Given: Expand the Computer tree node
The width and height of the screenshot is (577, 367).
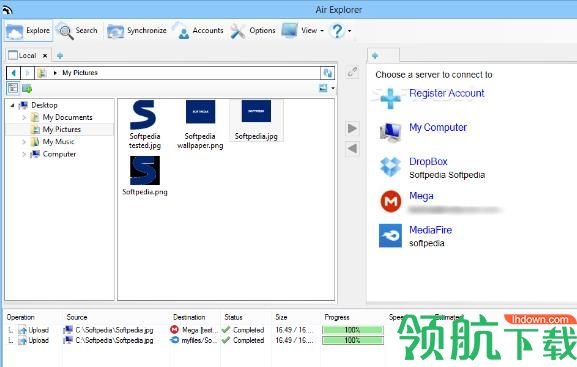Looking at the screenshot, I should tap(24, 154).
